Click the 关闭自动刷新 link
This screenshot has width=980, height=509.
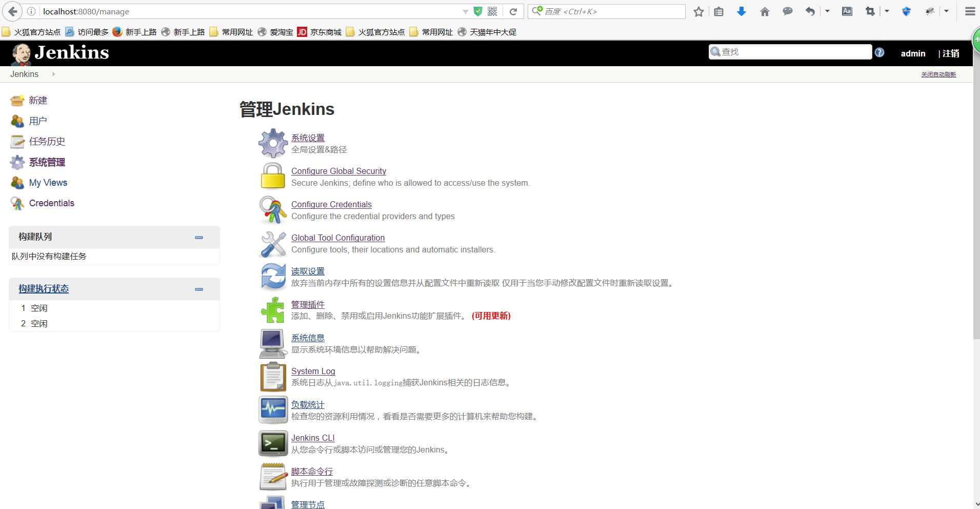tap(938, 74)
